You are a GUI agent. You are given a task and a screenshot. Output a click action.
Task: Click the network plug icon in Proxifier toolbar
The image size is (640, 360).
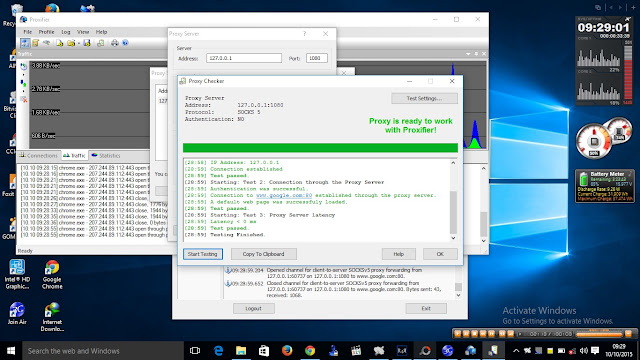coord(47,43)
